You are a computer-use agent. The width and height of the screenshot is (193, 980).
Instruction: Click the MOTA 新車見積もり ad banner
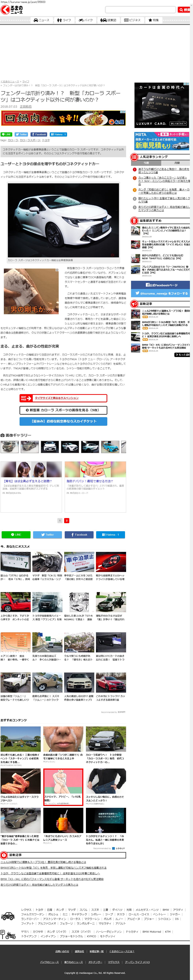click(162, 141)
